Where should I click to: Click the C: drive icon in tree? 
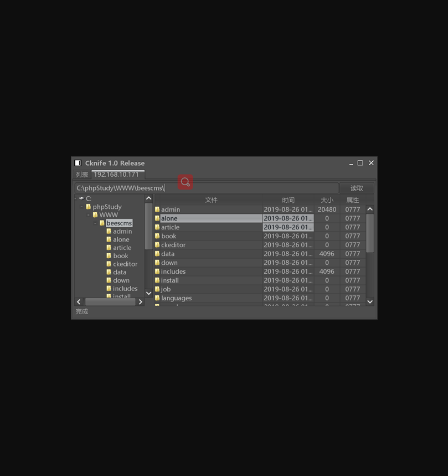point(81,198)
